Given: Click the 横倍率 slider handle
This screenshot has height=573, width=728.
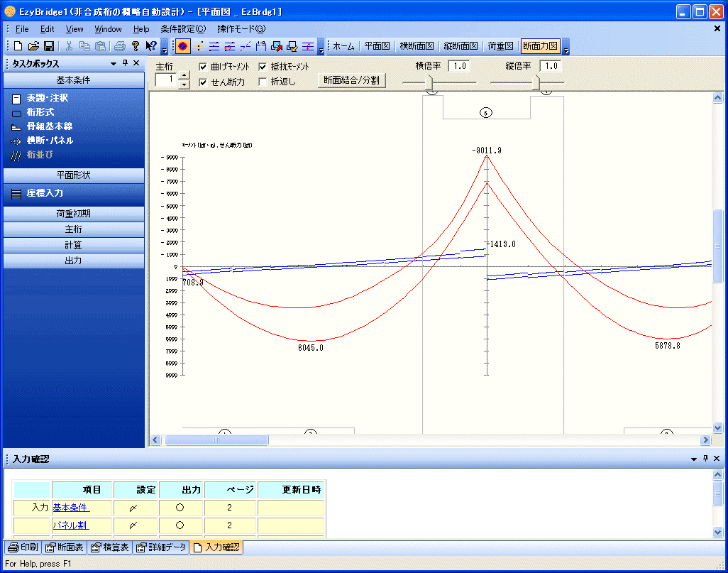Looking at the screenshot, I should (430, 83).
